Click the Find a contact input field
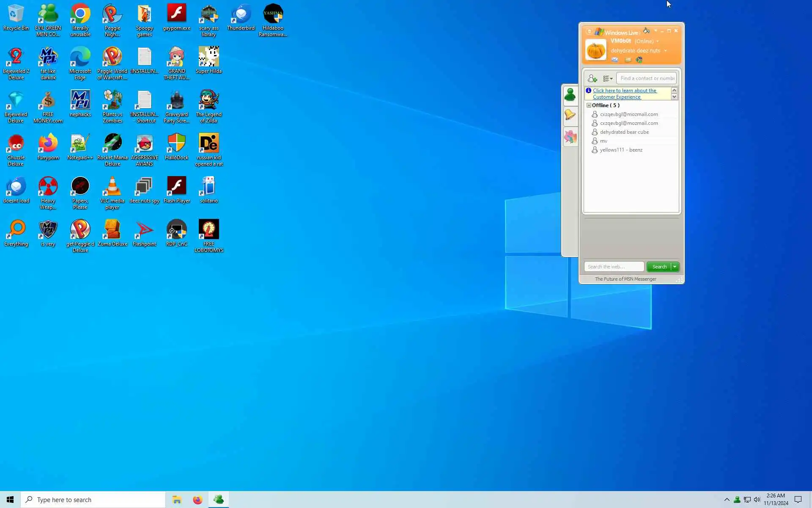Viewport: 812px width, 508px height. pyautogui.click(x=647, y=78)
